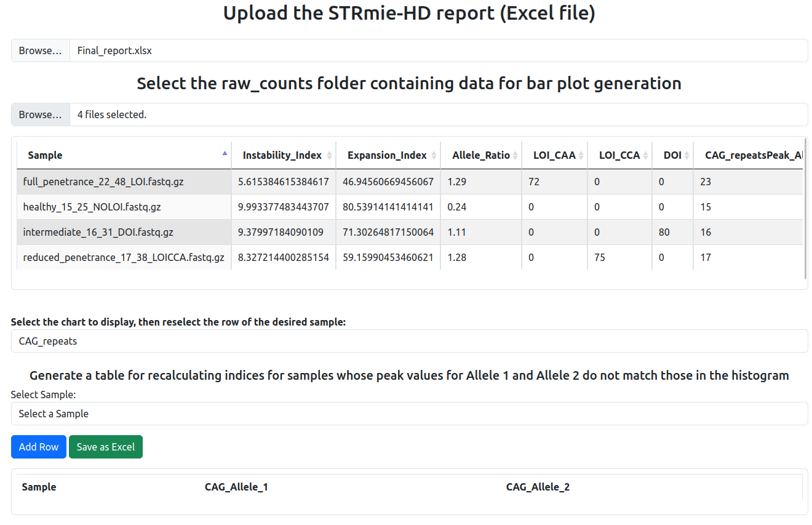Browse for a new STRmie-HD report file
Viewport: 812px width, 525px height.
pos(39,50)
